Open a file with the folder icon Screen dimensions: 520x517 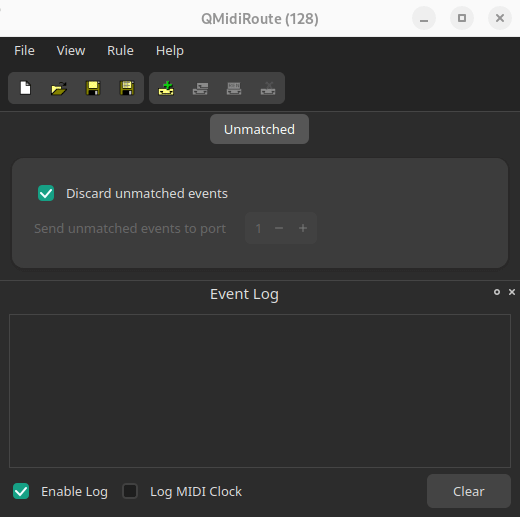[59, 88]
